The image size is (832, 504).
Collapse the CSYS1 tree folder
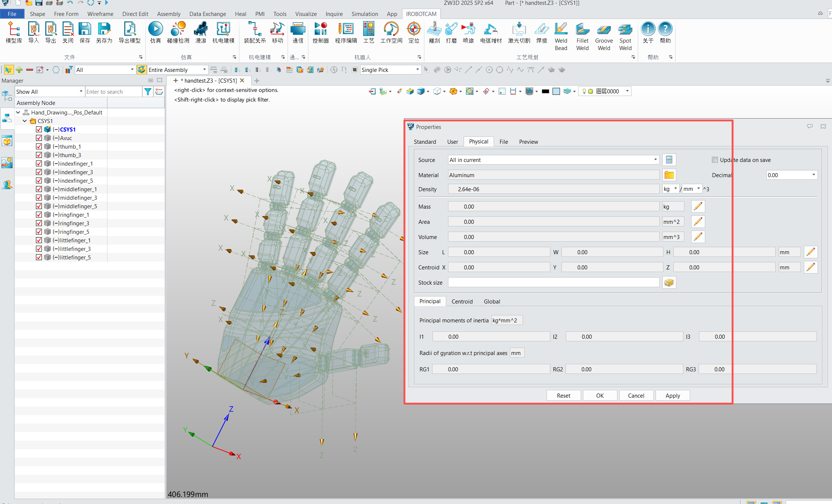pyautogui.click(x=24, y=121)
